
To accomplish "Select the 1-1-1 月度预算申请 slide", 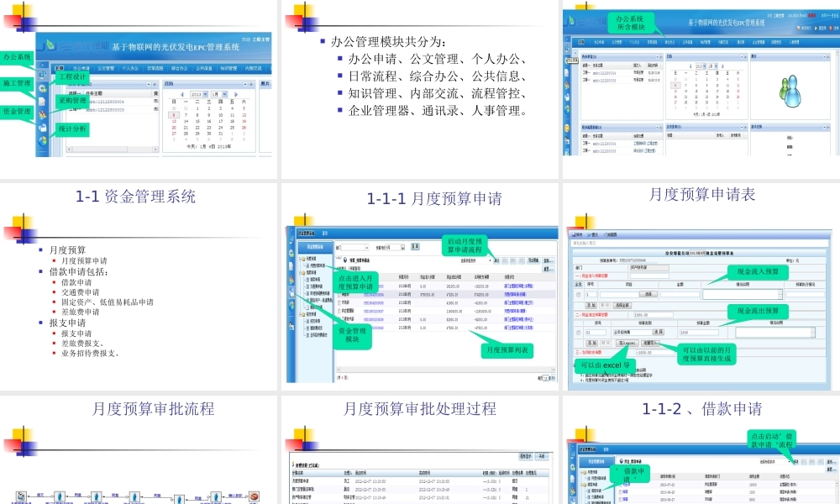I will point(419,286).
